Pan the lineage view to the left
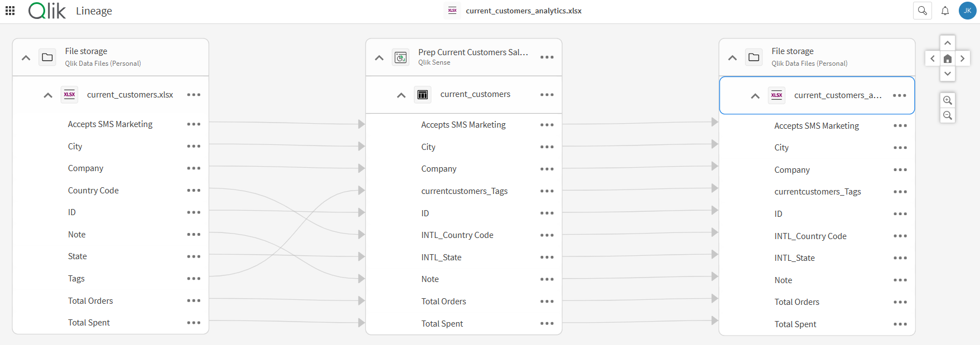Viewport: 980px width, 345px height. point(933,59)
